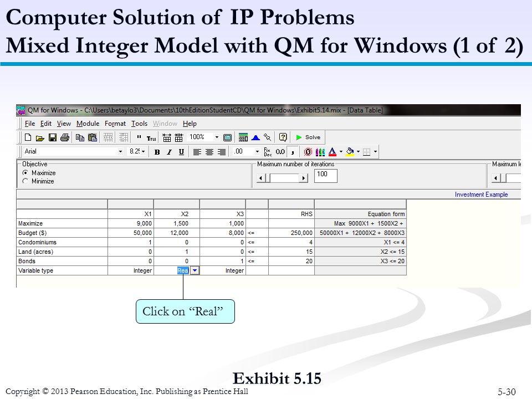Screen dimensions: 532x399
Task: Open a file using the folder icon
Action: pos(40,138)
